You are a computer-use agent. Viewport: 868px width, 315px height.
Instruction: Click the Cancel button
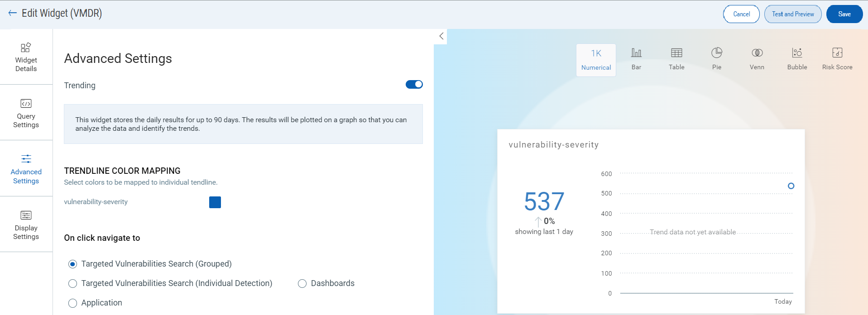tap(741, 14)
